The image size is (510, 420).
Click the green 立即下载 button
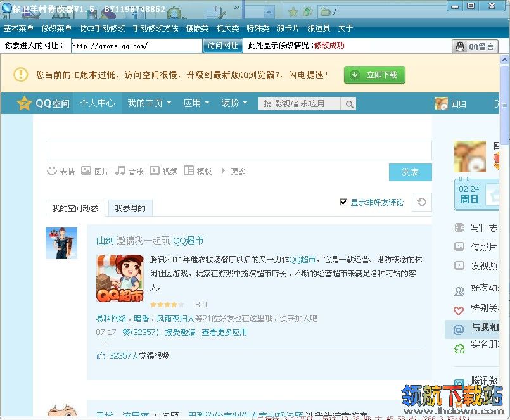click(x=374, y=75)
